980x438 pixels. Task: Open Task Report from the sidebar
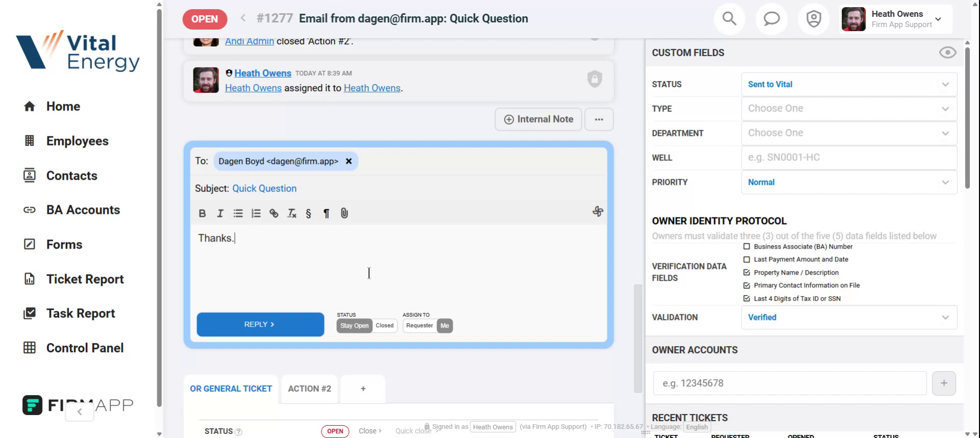(80, 313)
